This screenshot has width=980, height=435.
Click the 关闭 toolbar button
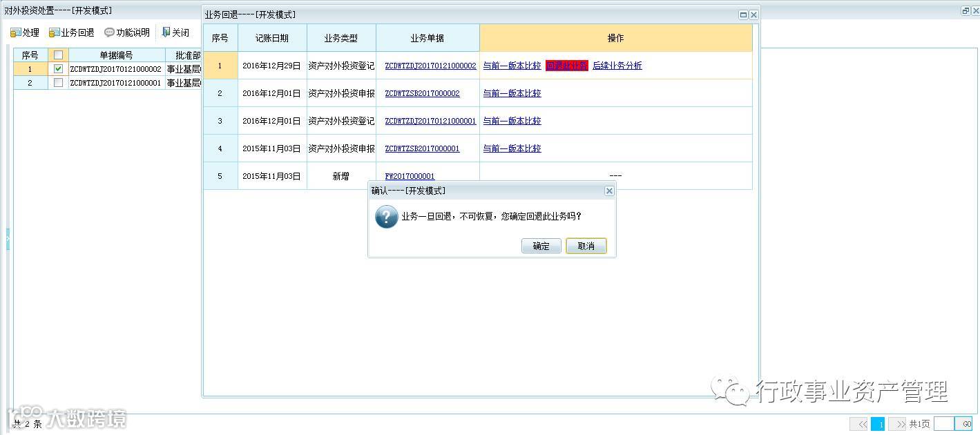[175, 32]
